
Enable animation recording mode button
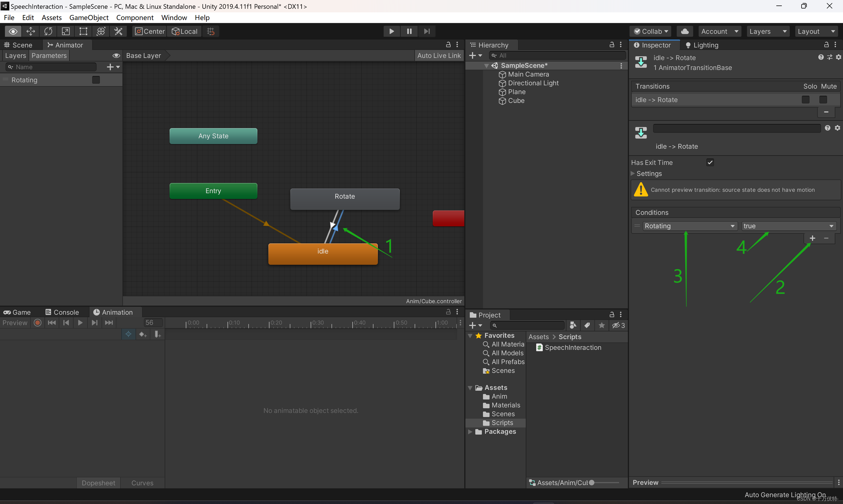38,323
